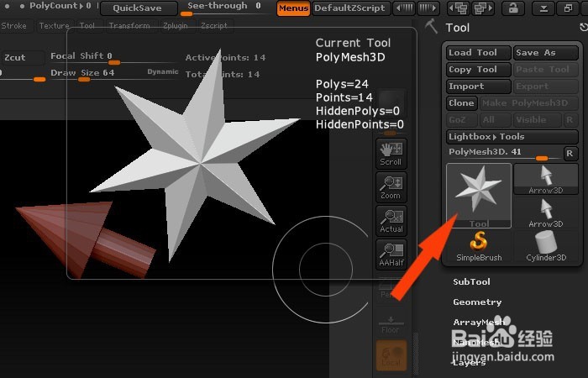Click the DefaultZScript button
The image size is (588, 378).
[x=351, y=8]
